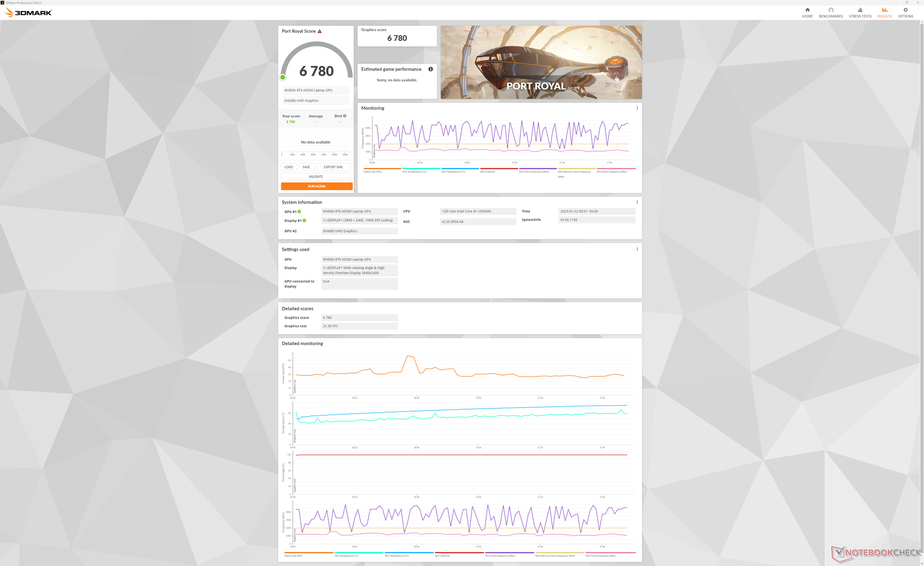Click the Options gear icon

(905, 10)
